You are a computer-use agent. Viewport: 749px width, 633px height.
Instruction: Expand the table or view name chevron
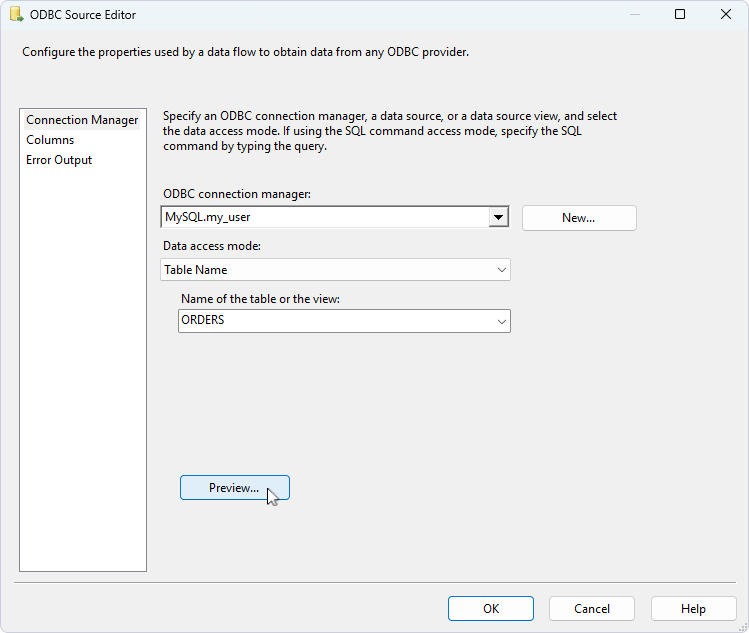pos(501,321)
